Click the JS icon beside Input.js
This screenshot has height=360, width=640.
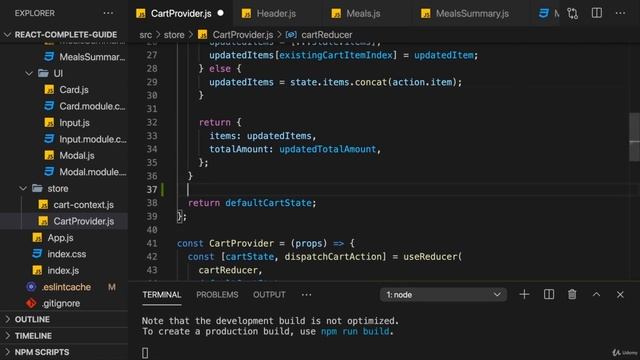pos(49,122)
